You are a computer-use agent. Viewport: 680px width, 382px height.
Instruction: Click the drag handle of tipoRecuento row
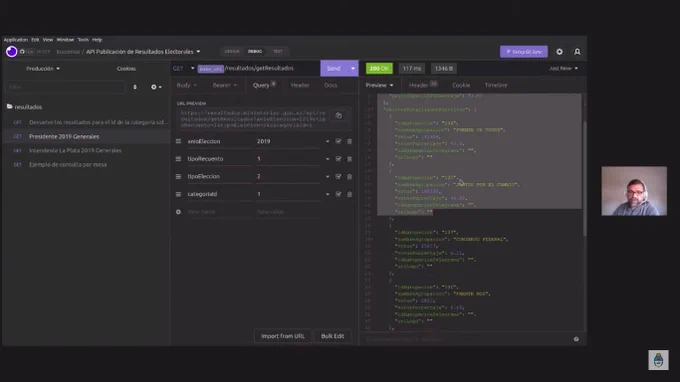point(178,159)
